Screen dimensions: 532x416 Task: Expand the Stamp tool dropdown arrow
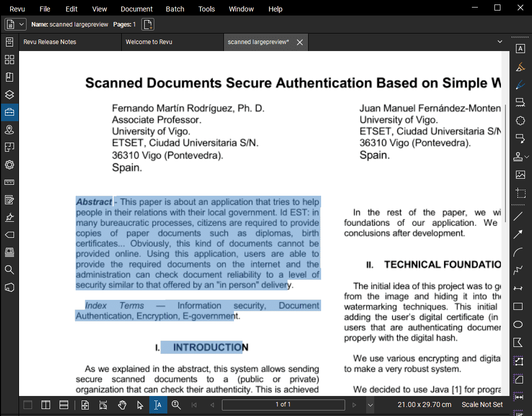(x=527, y=157)
